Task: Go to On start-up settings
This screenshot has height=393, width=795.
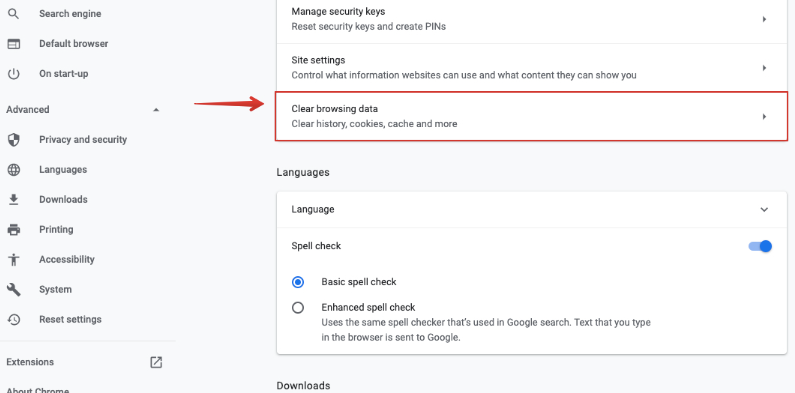Action: pos(63,74)
